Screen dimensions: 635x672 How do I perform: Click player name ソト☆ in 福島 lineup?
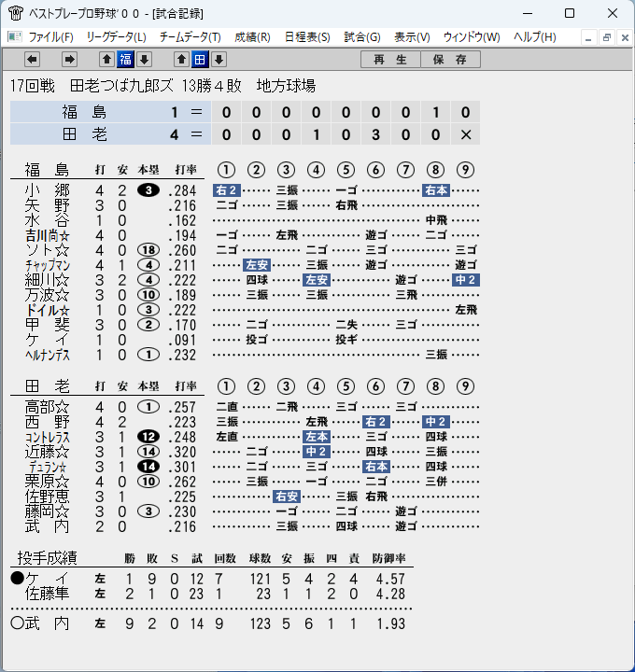(x=48, y=250)
